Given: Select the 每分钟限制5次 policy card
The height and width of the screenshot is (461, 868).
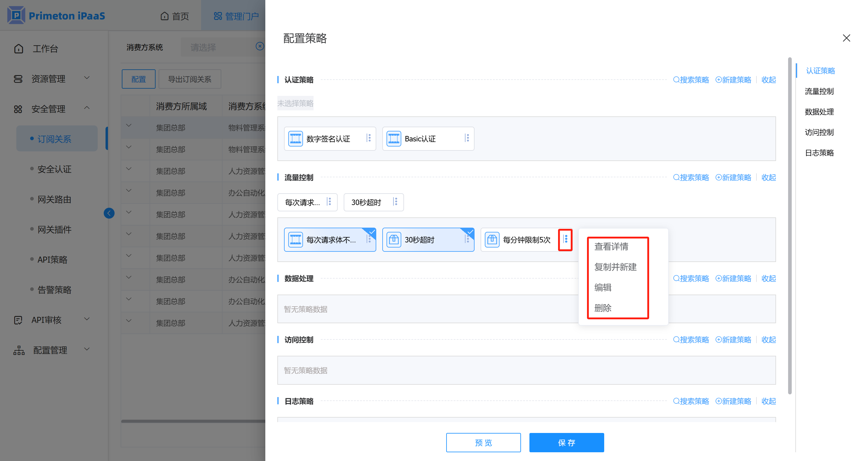Looking at the screenshot, I should (521, 240).
